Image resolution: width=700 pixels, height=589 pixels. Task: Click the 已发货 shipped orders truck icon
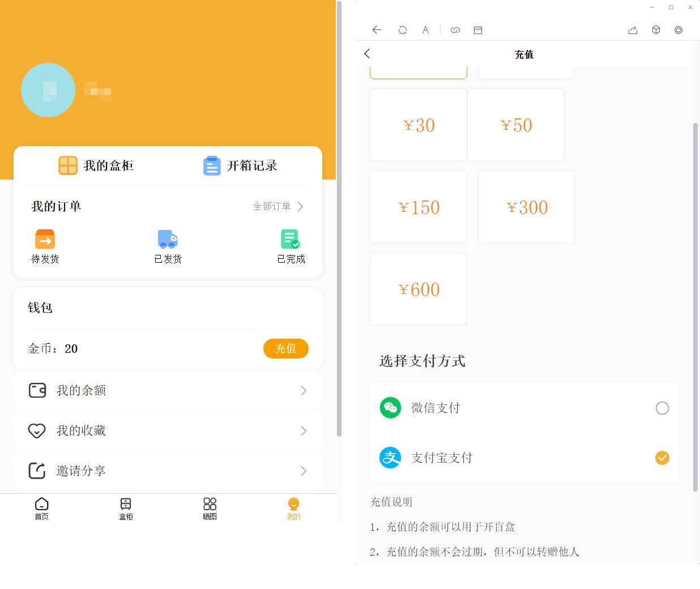click(168, 238)
